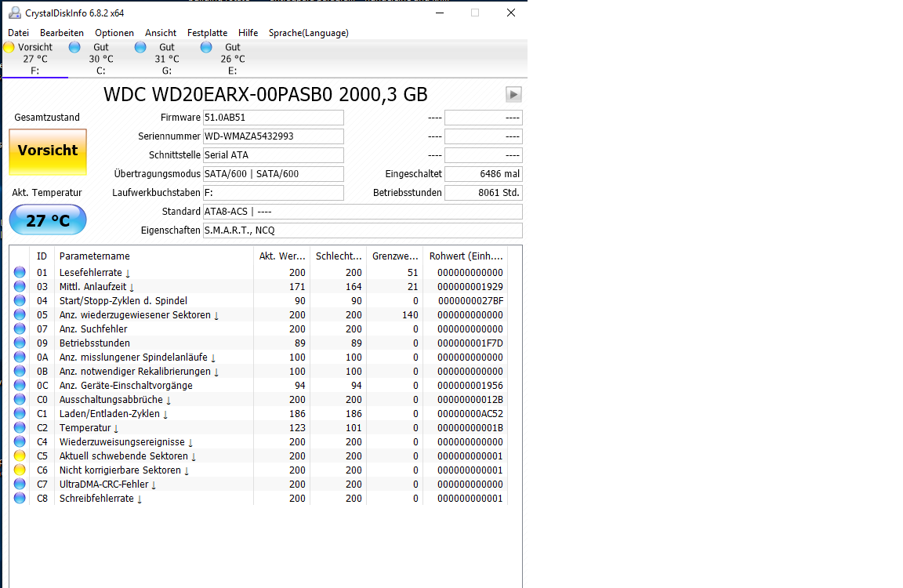
Task: Click the Standard field ATA8-ACS
Action: 362,212
